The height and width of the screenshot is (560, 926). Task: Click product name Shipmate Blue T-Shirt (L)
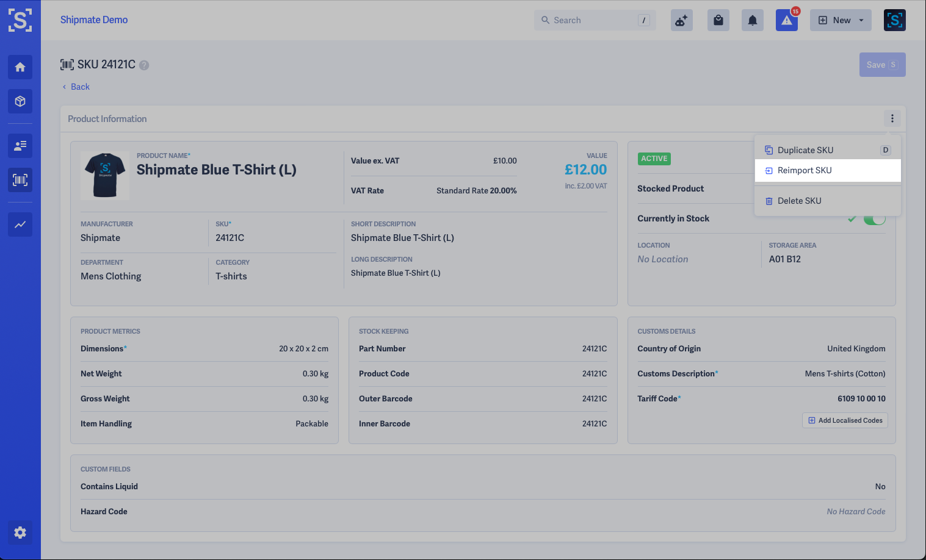[217, 170]
